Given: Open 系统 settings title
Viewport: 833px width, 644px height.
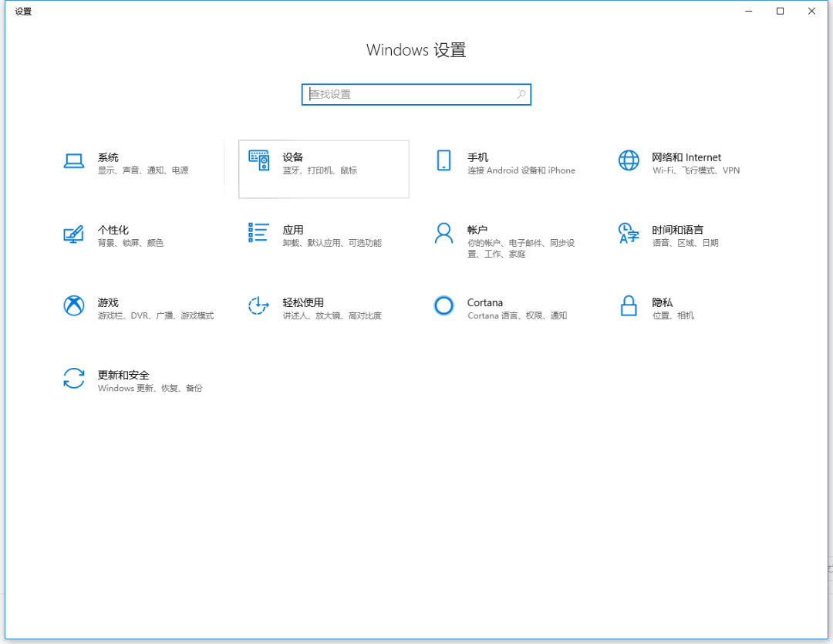Looking at the screenshot, I should [x=108, y=157].
